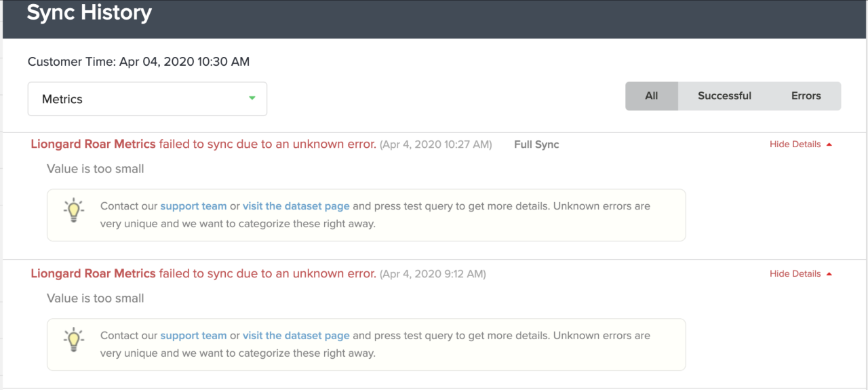Show only Errors in sync history

pos(806,96)
